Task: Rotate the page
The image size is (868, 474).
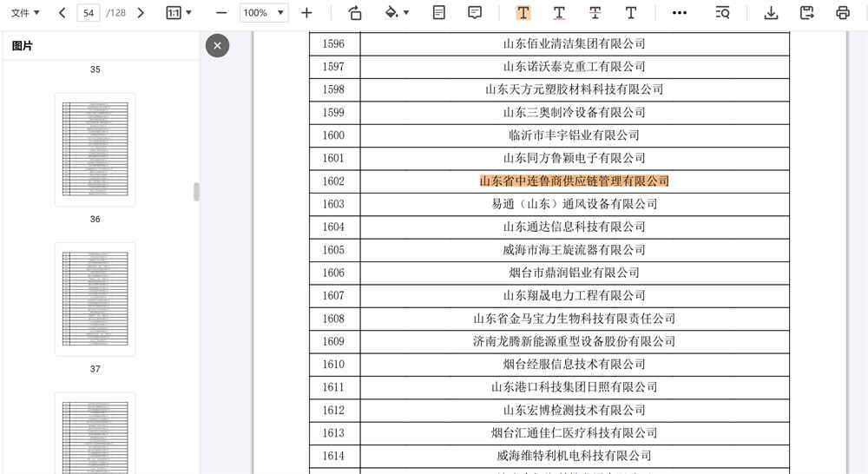Action: coord(355,13)
